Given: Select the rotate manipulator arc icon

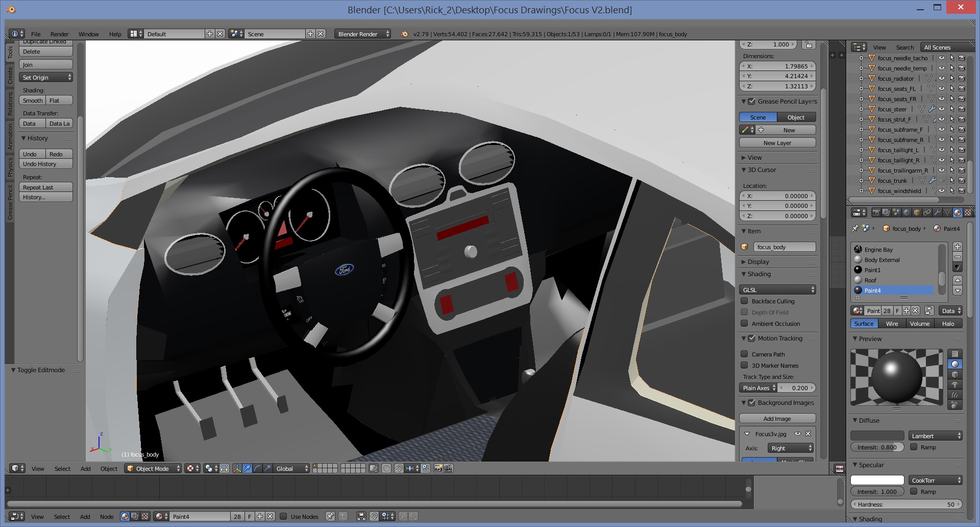Looking at the screenshot, I should pyautogui.click(x=257, y=468).
